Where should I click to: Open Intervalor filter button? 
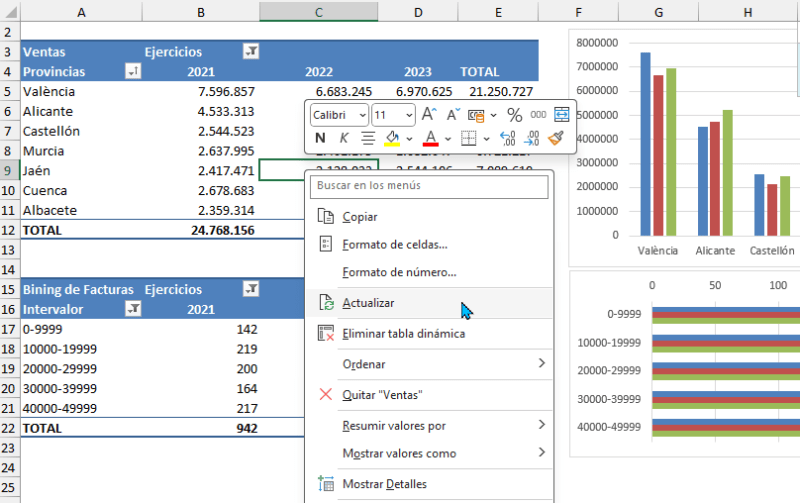point(133,309)
